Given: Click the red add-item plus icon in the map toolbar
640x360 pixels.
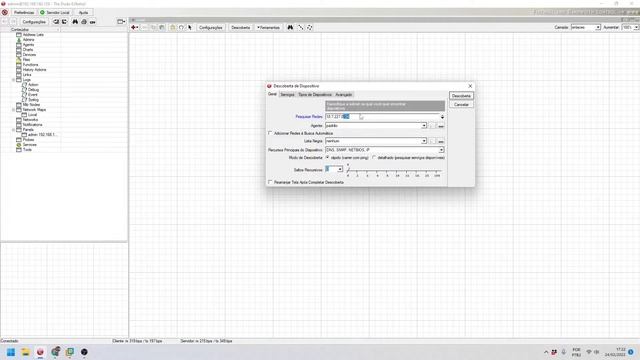Looking at the screenshot, I should (134, 27).
